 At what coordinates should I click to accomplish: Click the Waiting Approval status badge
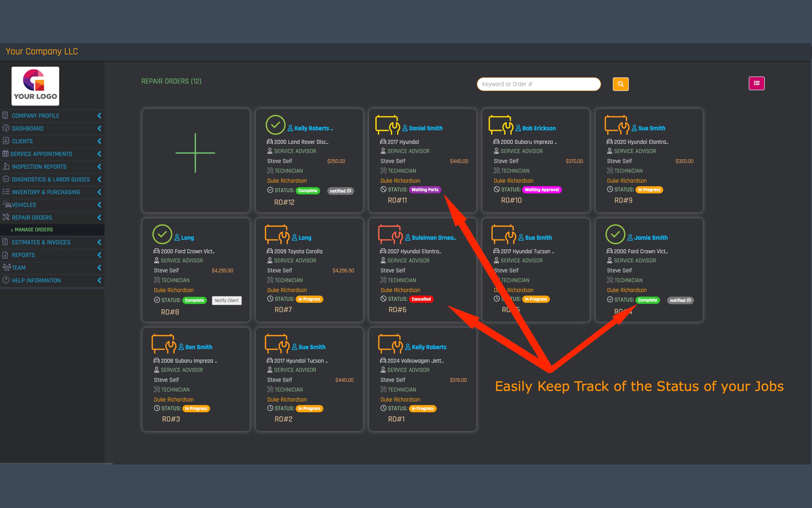[542, 190]
